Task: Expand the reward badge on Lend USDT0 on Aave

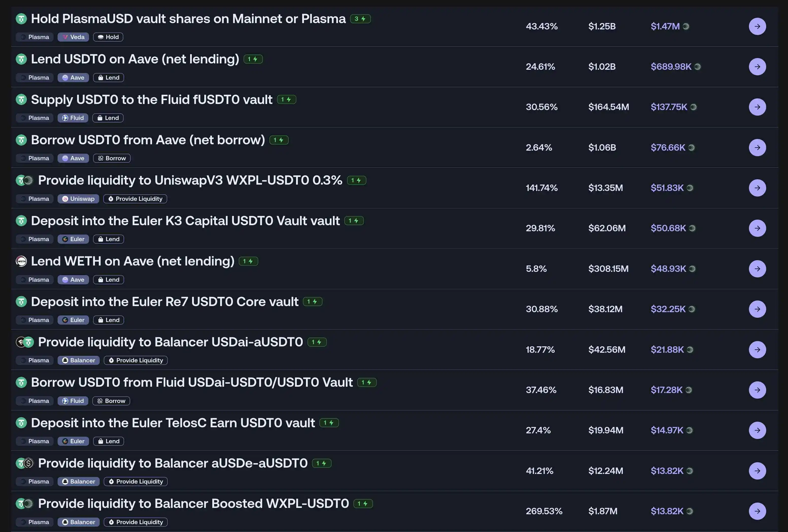Action: coord(253,59)
